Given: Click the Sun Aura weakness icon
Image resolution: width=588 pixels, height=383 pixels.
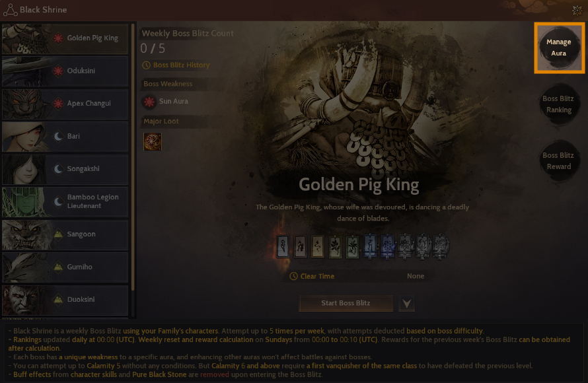Looking at the screenshot, I should tap(149, 102).
